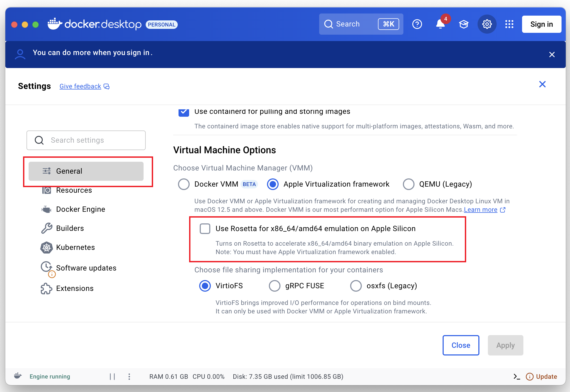Screen dimensions: 570x392
Task: Open engine options three-dot menu
Action: click(x=129, y=376)
